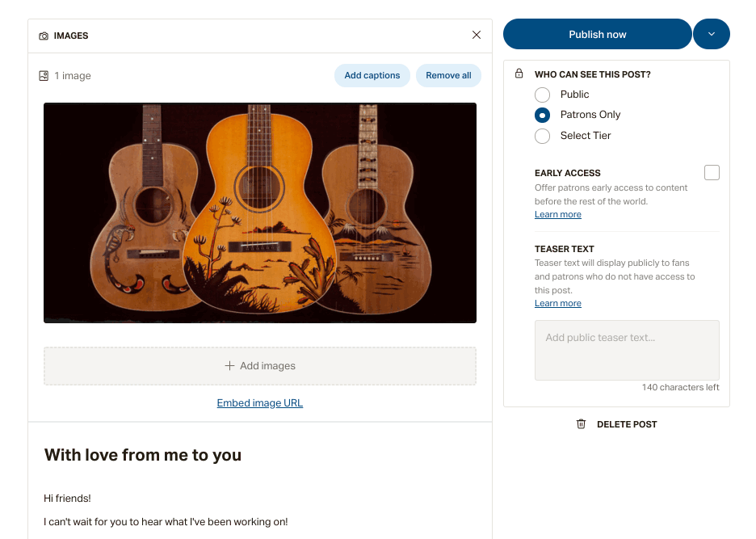The width and height of the screenshot is (756, 539).
Task: Expand publish options dropdown arrow
Action: click(712, 34)
